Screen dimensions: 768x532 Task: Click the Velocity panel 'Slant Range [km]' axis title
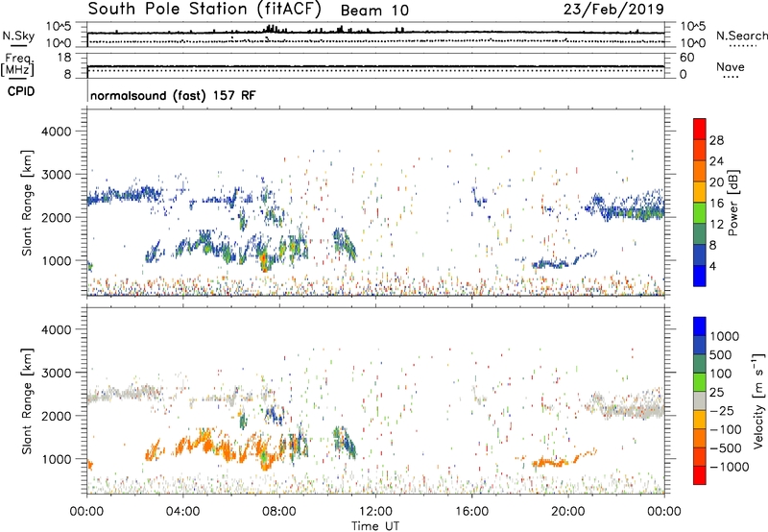click(x=27, y=400)
